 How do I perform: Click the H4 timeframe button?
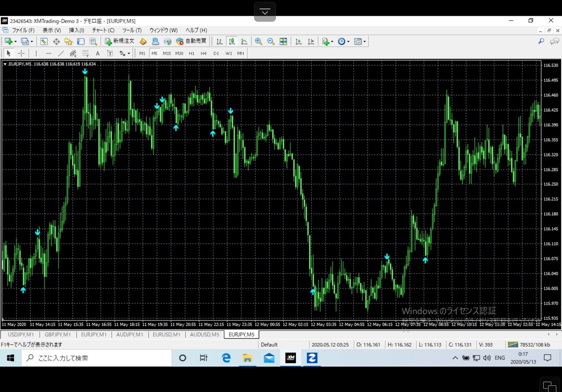click(204, 53)
